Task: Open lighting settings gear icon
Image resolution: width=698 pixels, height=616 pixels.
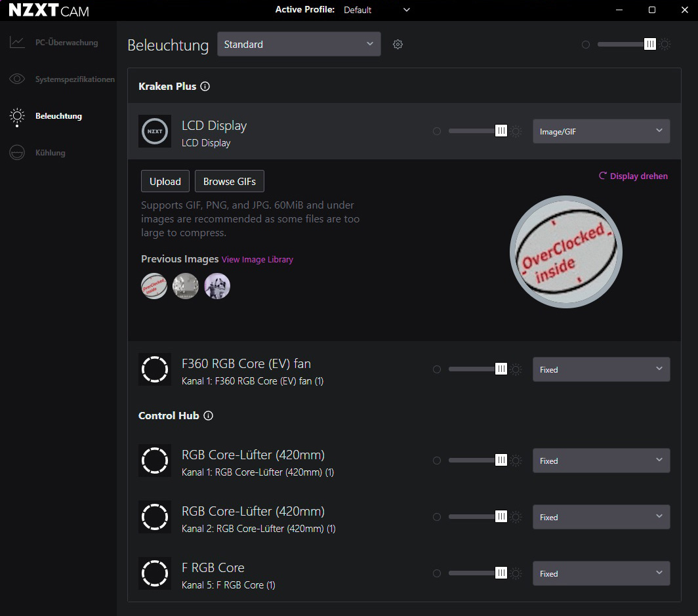Action: (x=398, y=44)
